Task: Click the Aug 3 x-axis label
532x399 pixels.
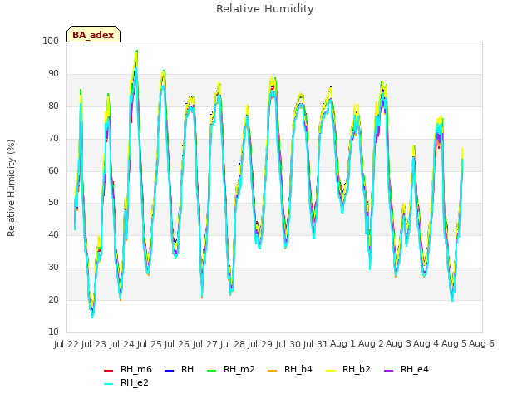Action: pos(399,344)
